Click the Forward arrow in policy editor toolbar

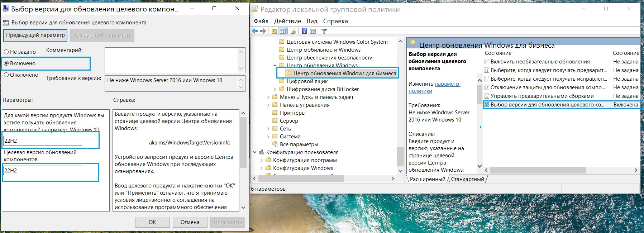click(263, 31)
